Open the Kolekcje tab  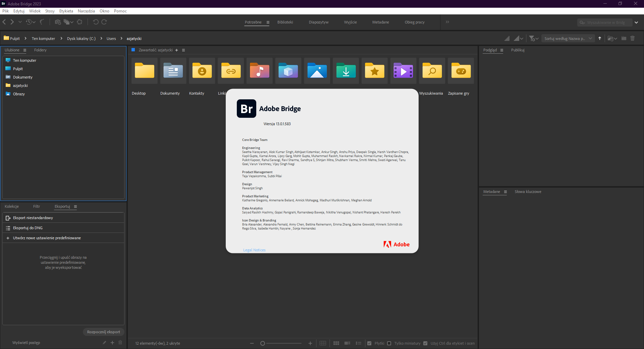(12, 206)
